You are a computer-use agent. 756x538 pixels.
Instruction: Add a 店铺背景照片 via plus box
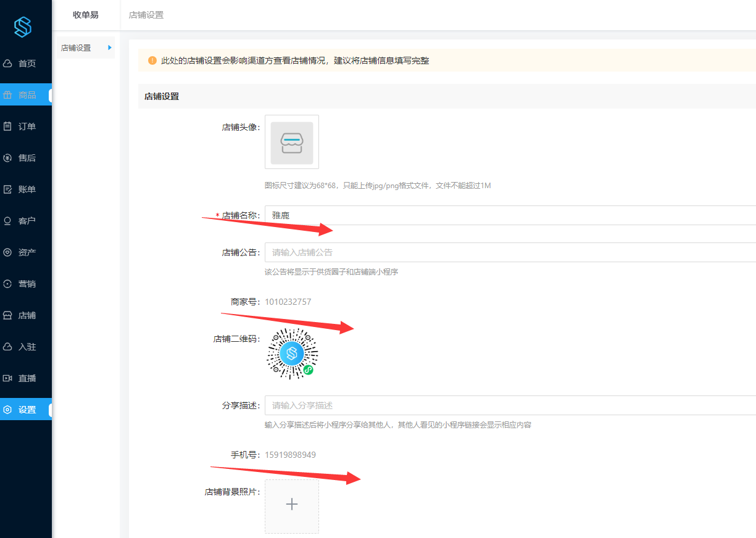(x=292, y=506)
